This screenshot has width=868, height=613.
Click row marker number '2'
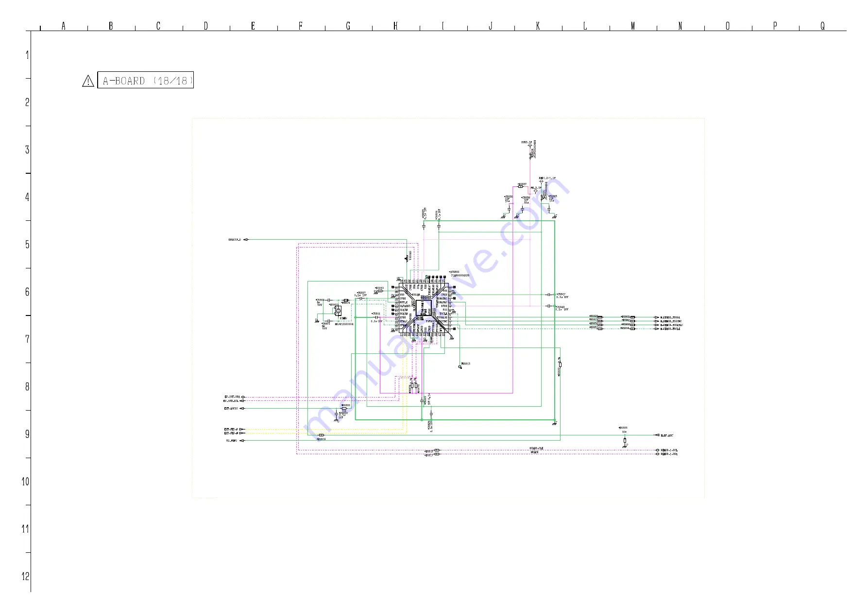[27, 102]
